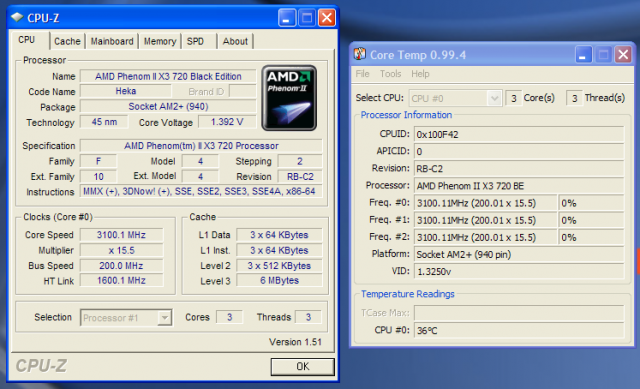Click the Bus Speed value 200.0 MHz
Viewport: 640px width, 389px height.
[x=121, y=266]
